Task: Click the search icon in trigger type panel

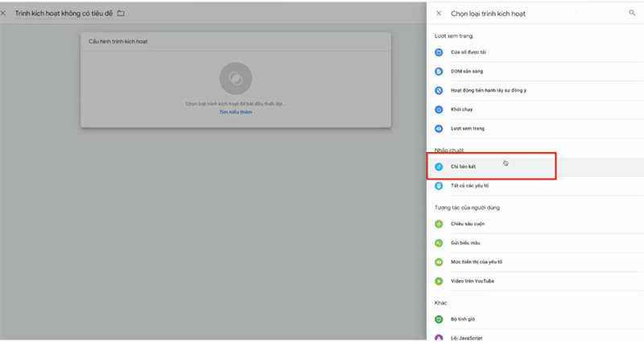Action: [x=631, y=14]
